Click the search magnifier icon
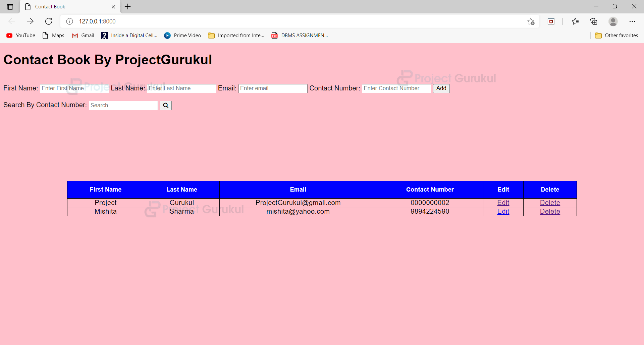Image resolution: width=644 pixels, height=345 pixels. tap(165, 105)
